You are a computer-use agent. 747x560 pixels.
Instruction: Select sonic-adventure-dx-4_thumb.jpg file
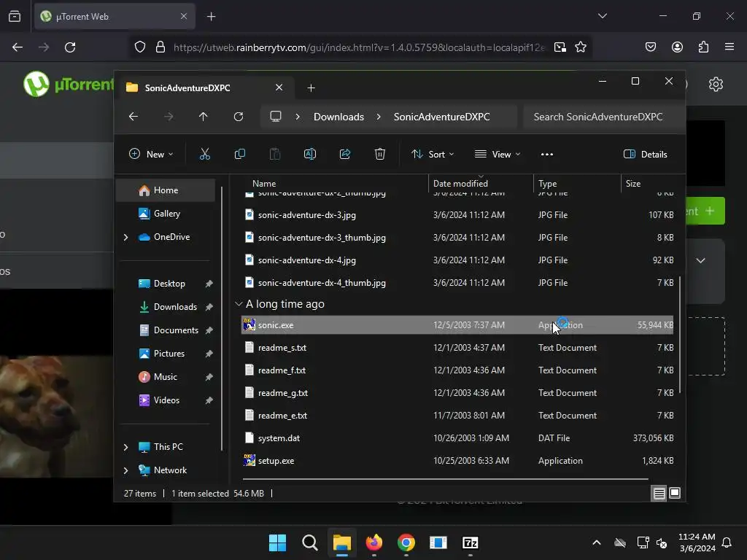(x=457, y=283)
